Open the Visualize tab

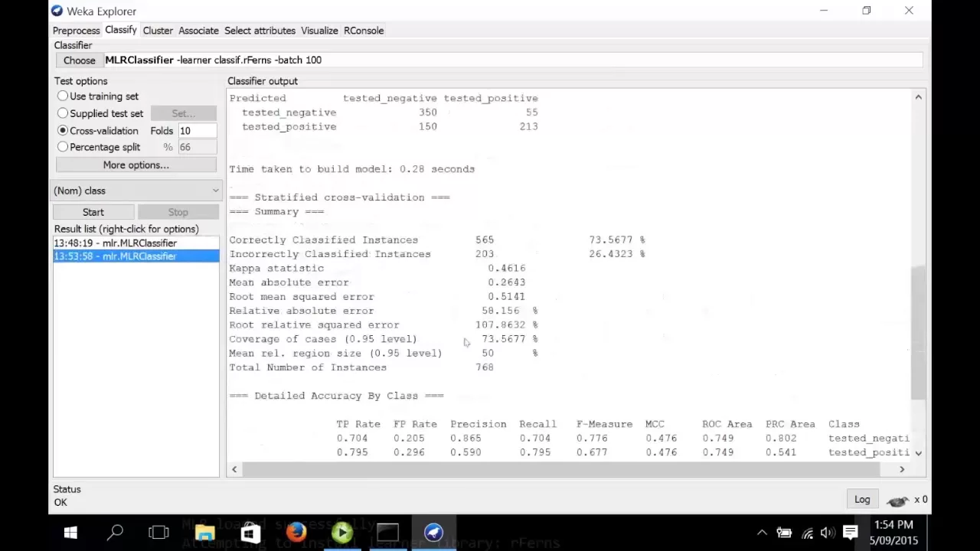pos(319,31)
